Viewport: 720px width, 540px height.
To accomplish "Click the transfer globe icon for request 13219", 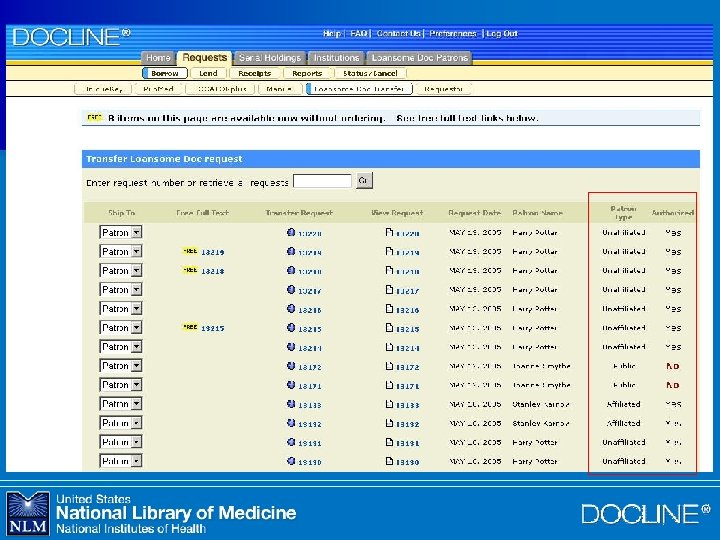I will (291, 251).
